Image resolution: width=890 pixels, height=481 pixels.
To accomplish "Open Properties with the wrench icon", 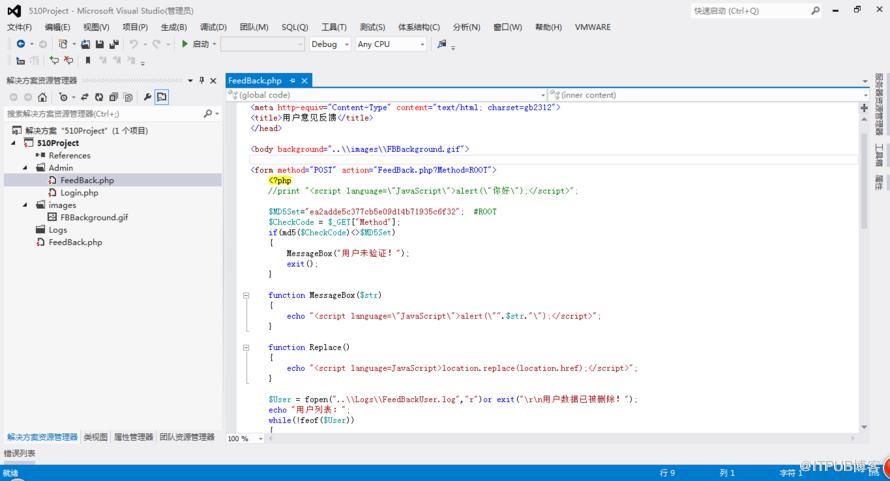I will coord(147,97).
